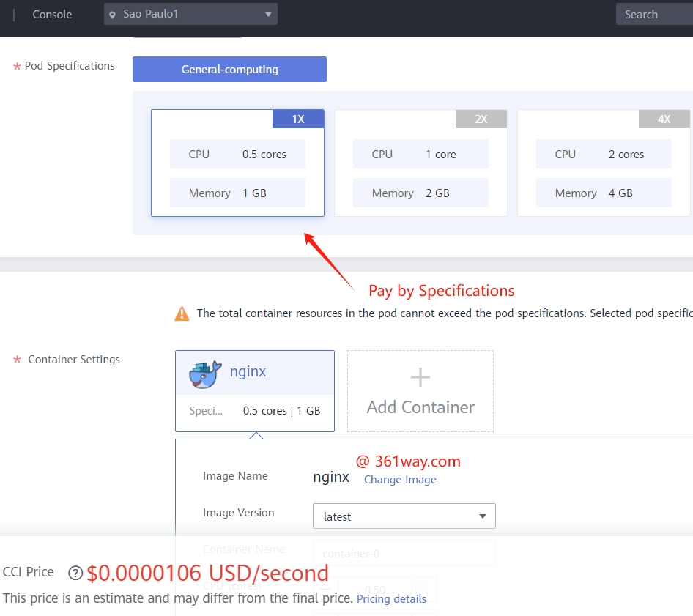Click the orange warning triangle icon

182,314
